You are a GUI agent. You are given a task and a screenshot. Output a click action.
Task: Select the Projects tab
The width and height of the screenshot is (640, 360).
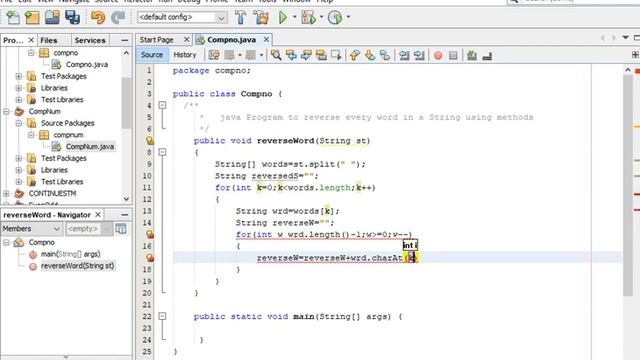pos(13,40)
